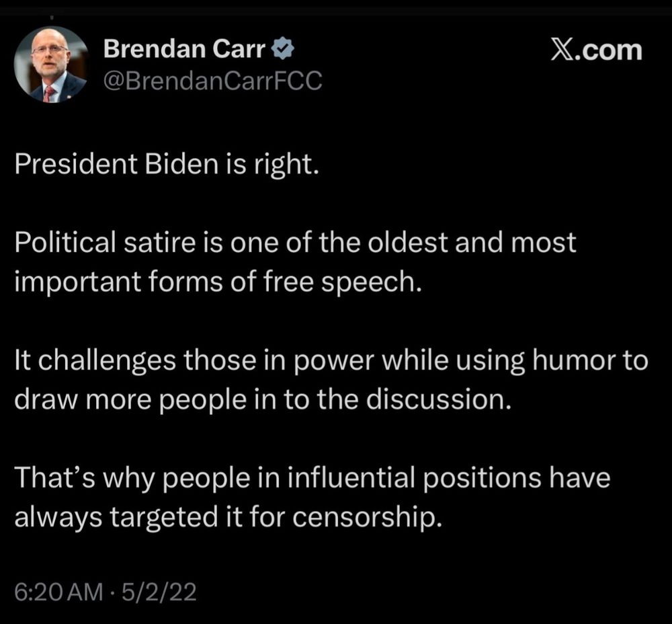This screenshot has height=624, width=672.
Task: Click "always targeted it for censorship." line
Action: [228, 517]
